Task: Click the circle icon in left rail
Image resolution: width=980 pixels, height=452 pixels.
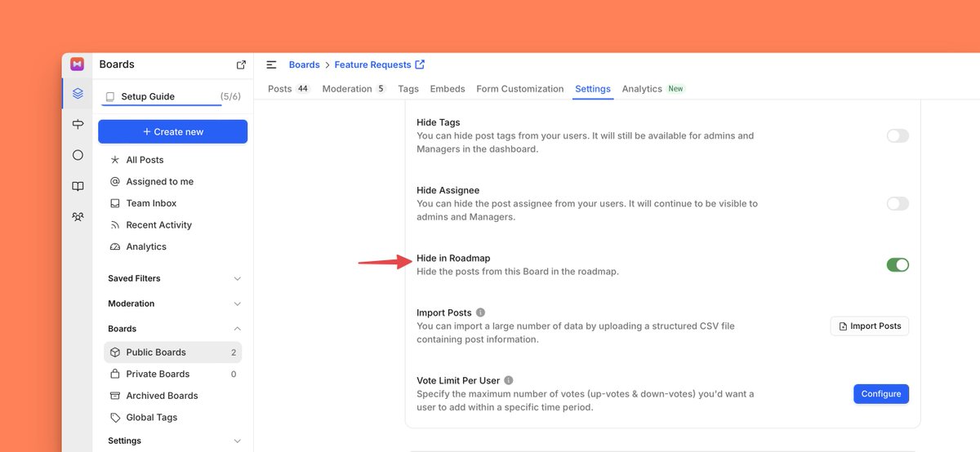Action: pos(78,155)
